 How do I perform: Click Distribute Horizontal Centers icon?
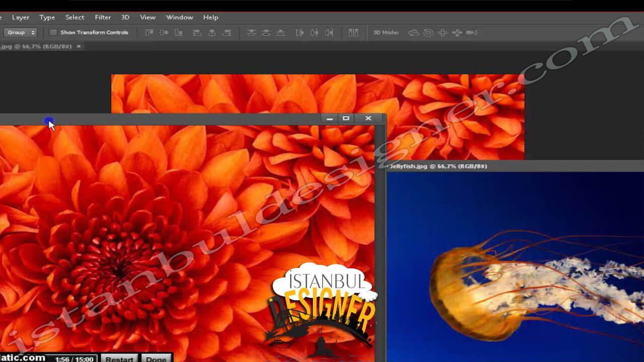[314, 33]
